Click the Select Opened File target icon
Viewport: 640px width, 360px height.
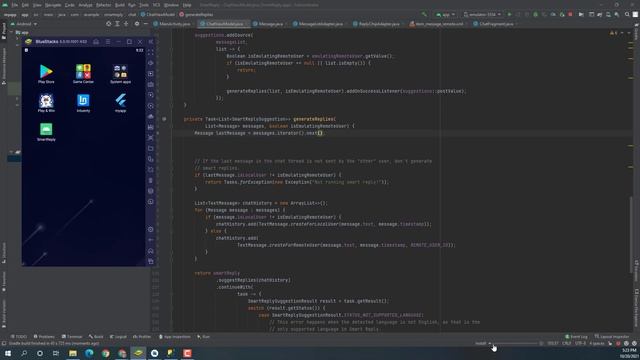(109, 24)
